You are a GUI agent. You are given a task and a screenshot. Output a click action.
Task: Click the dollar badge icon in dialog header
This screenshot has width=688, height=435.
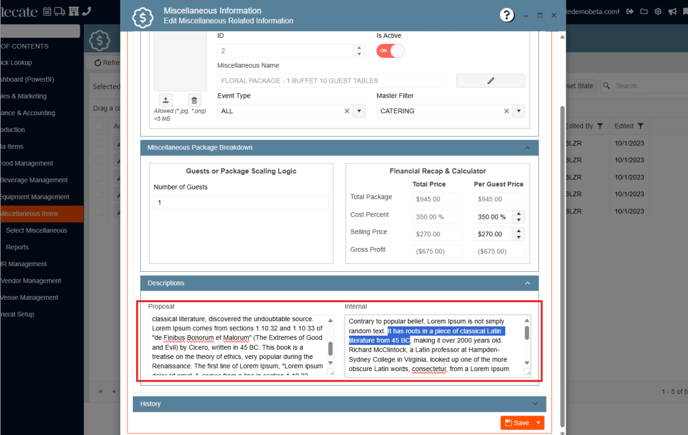143,18
